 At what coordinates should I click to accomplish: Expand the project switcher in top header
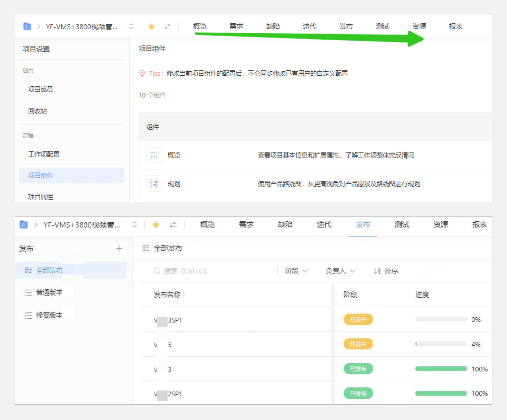(x=131, y=26)
